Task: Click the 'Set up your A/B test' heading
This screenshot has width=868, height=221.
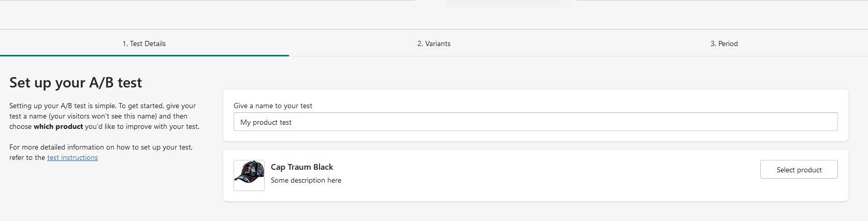Action: (x=76, y=83)
